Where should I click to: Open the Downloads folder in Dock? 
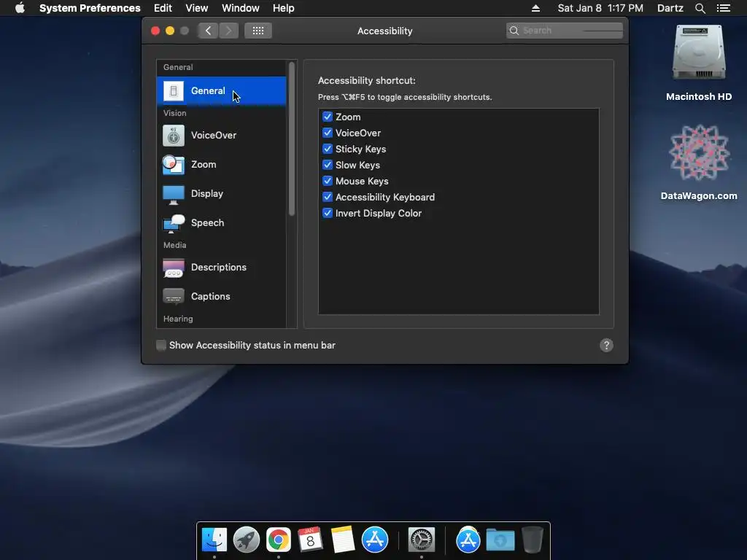(500, 540)
